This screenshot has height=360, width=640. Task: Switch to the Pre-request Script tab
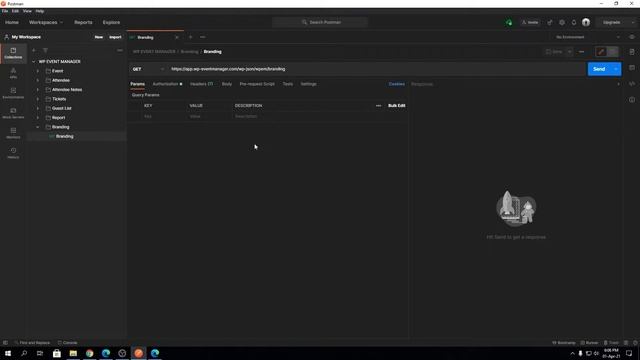point(257,84)
